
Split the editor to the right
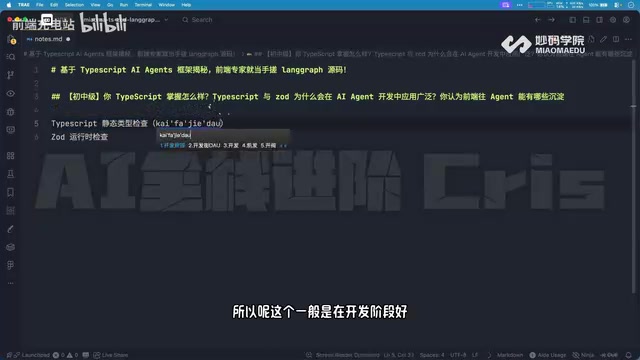click(616, 39)
